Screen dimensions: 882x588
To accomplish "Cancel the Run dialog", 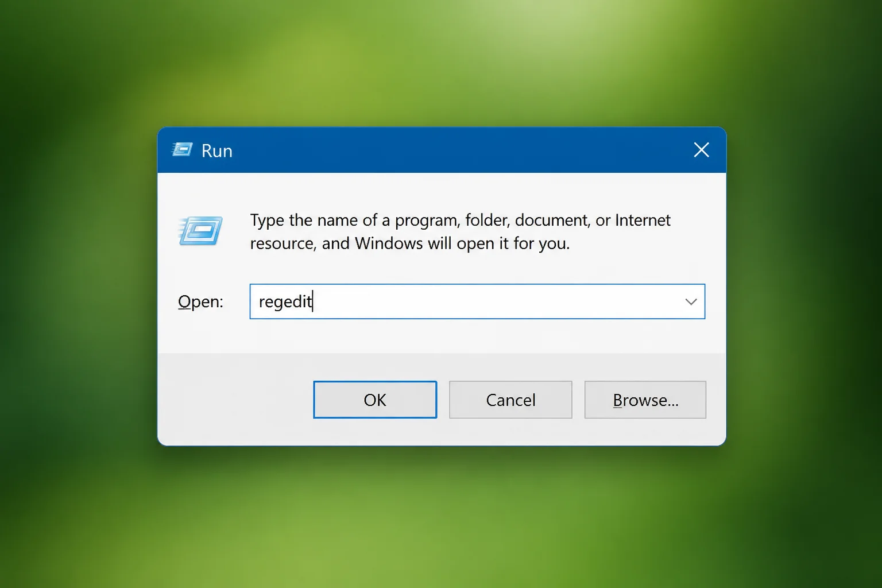I will 510,400.
